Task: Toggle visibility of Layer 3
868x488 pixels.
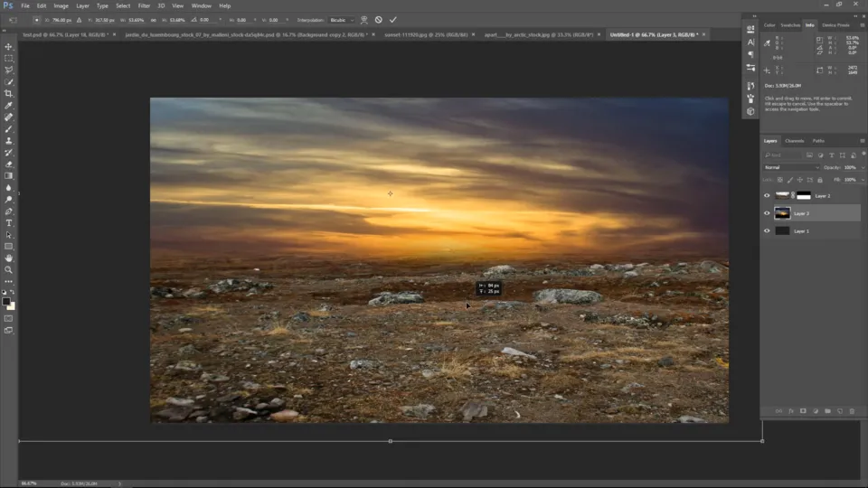Action: tap(767, 213)
